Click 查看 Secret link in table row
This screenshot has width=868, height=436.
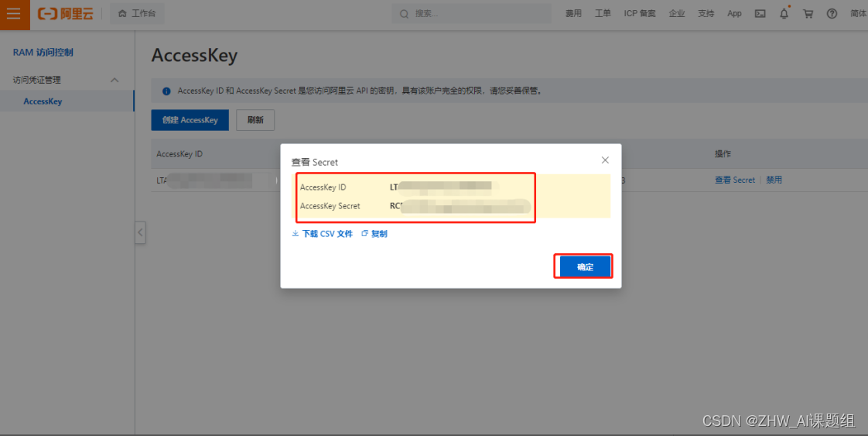[735, 180]
